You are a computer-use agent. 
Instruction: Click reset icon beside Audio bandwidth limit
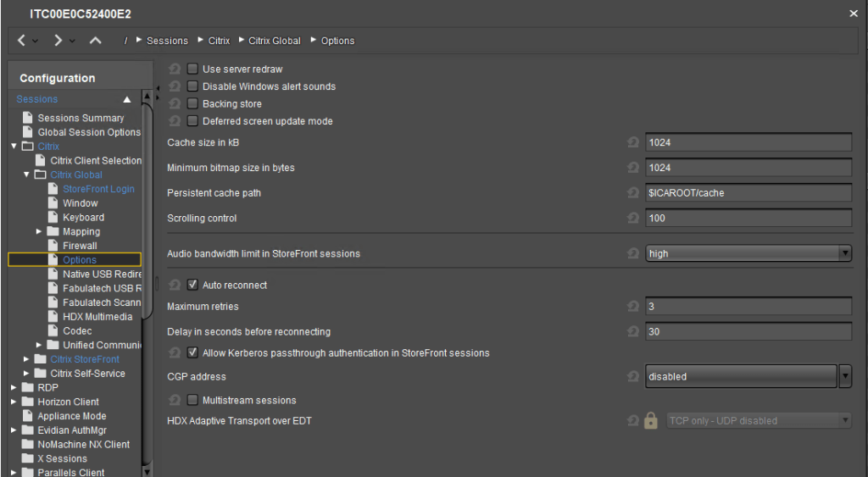[632, 253]
